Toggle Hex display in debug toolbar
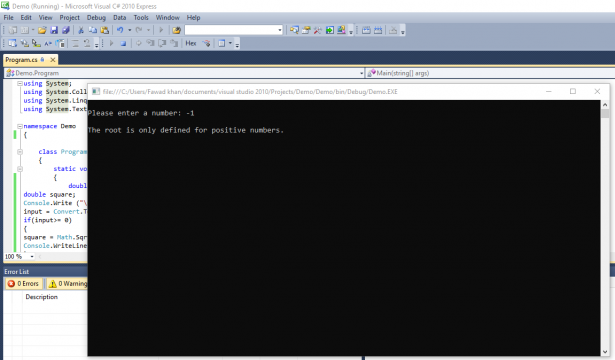Screen dimensions: 615x360 (x=191, y=44)
